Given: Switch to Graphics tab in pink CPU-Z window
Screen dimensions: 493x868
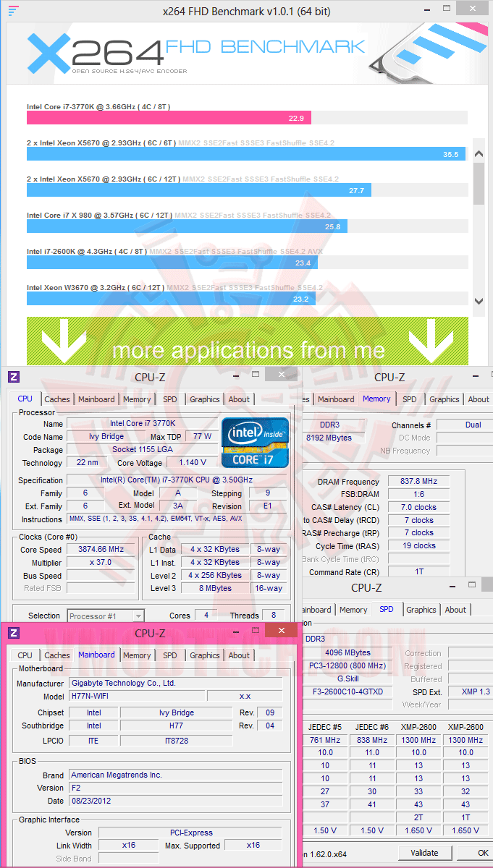Looking at the screenshot, I should click(205, 655).
